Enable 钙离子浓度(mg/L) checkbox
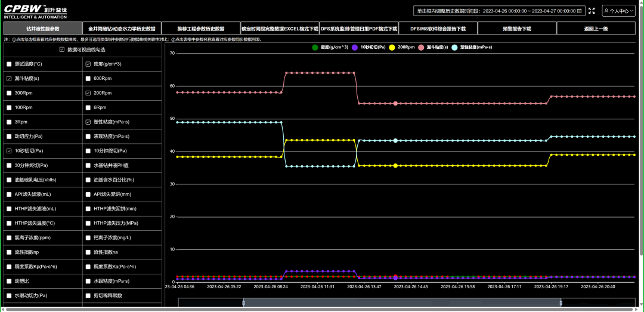Image resolution: width=644 pixels, height=312 pixels. [88, 237]
